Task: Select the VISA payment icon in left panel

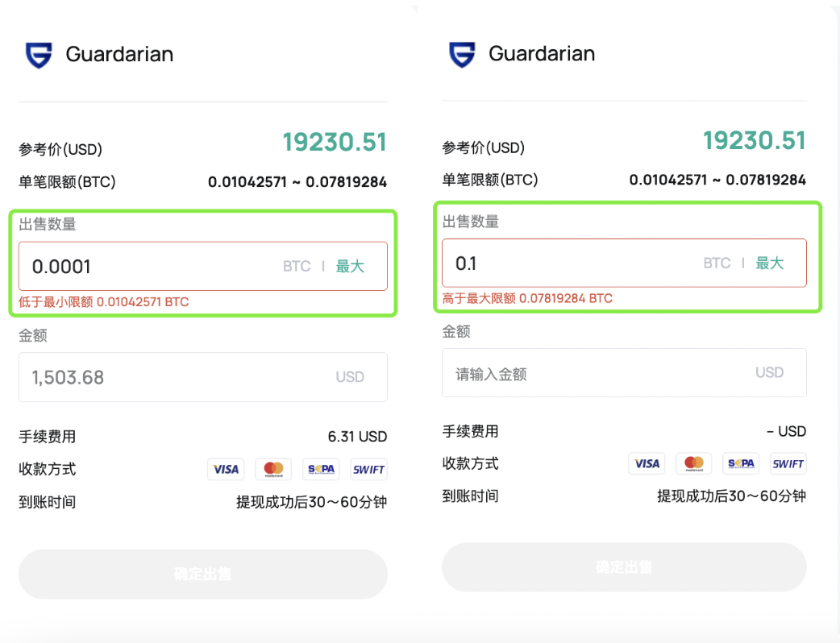Action: 226,469
